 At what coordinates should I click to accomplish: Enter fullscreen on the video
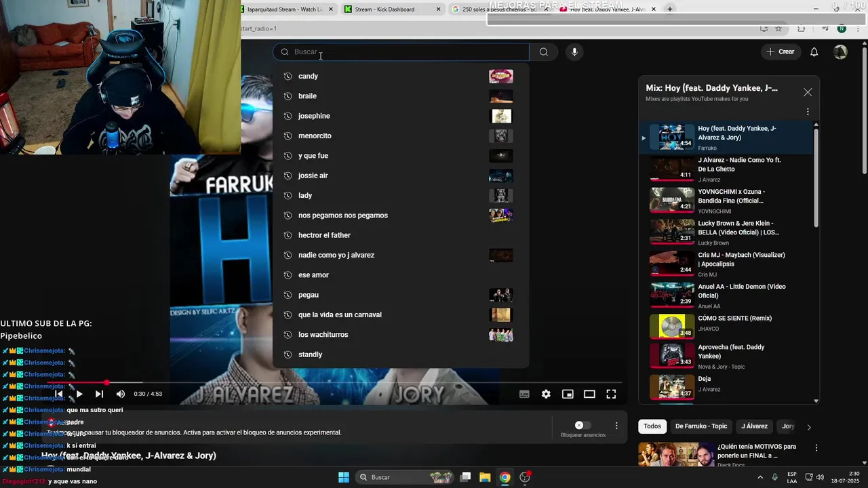coord(611,394)
